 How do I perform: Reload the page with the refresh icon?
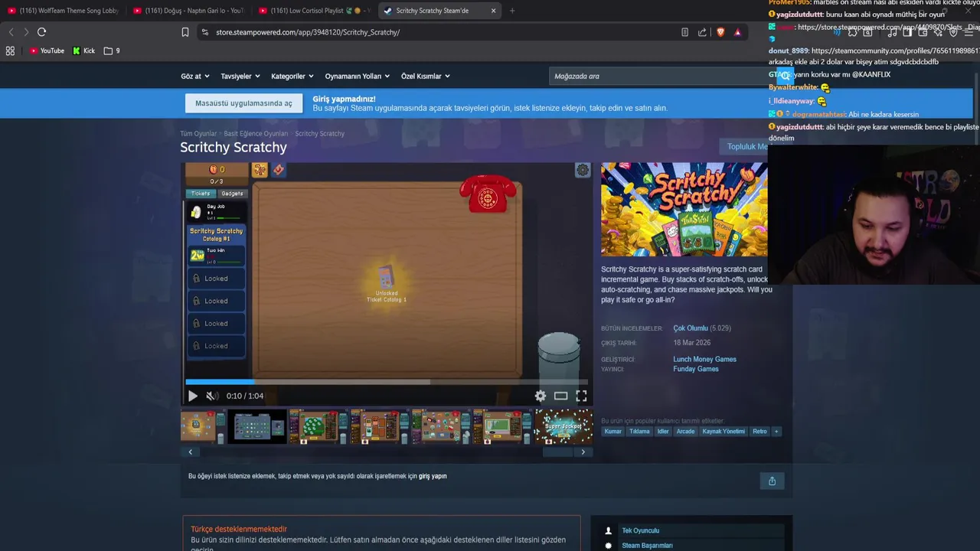pos(41,32)
